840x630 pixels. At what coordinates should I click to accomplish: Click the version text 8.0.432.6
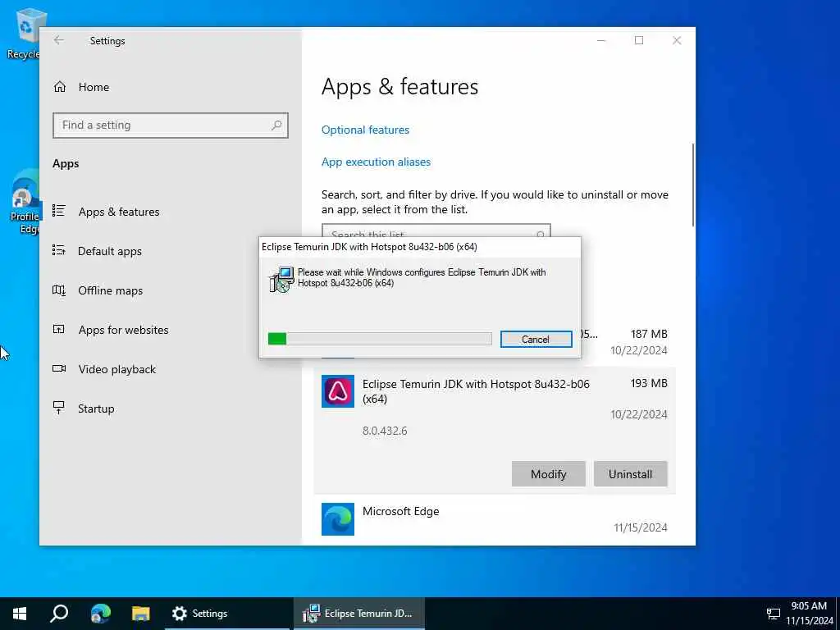(x=385, y=431)
